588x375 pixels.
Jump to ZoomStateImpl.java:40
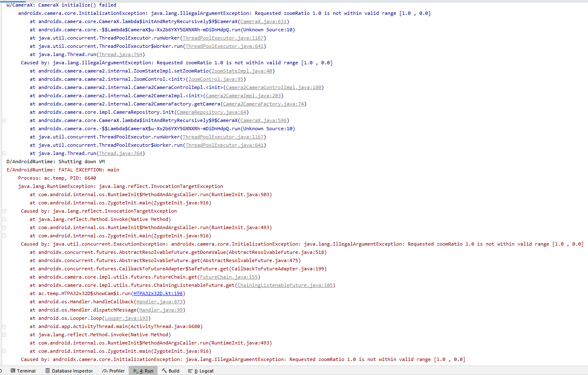[242, 71]
